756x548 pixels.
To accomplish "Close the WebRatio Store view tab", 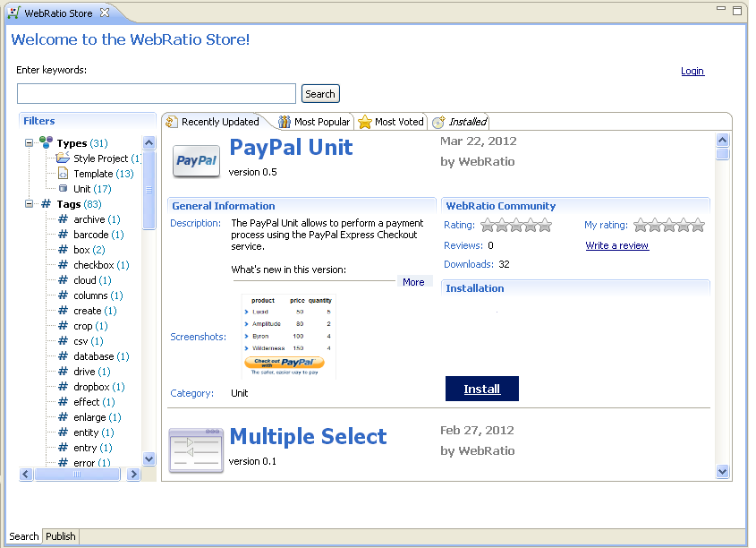I will coord(105,13).
